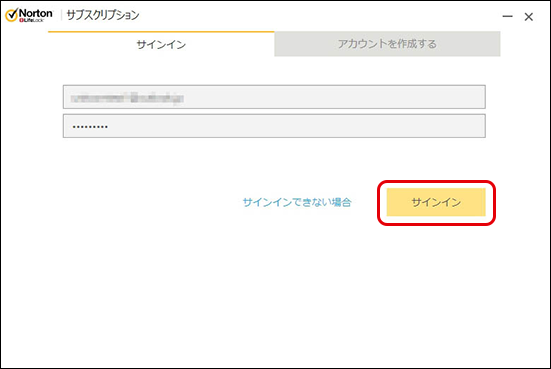Screen dimensions: 551x369
Task: Open the サインインできない場合 help link
Action: 297,202
